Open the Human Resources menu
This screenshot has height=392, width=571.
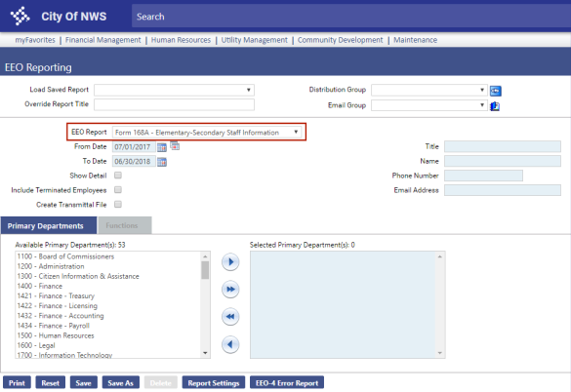coord(181,40)
